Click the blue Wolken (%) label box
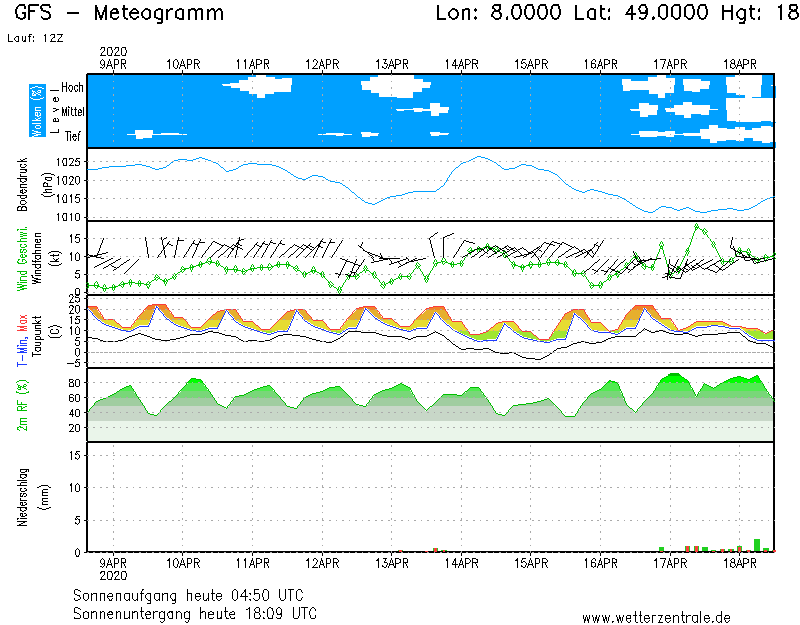Image resolution: width=800 pixels, height=625 pixels. [x=37, y=111]
